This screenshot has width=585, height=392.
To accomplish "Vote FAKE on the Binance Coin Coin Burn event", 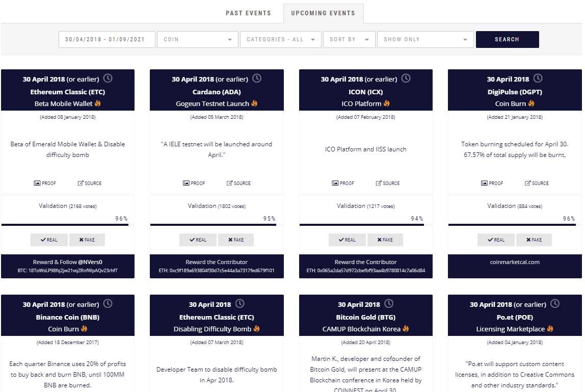I will (x=87, y=390).
